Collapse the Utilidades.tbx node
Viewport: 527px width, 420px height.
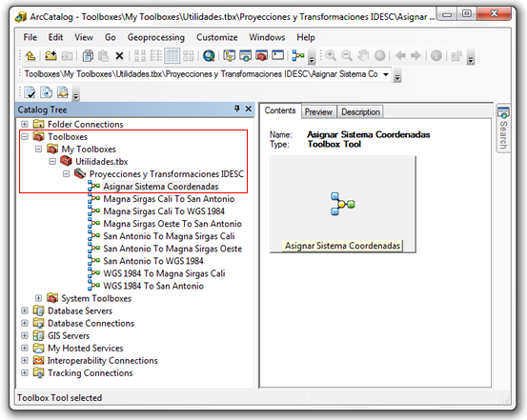point(52,162)
